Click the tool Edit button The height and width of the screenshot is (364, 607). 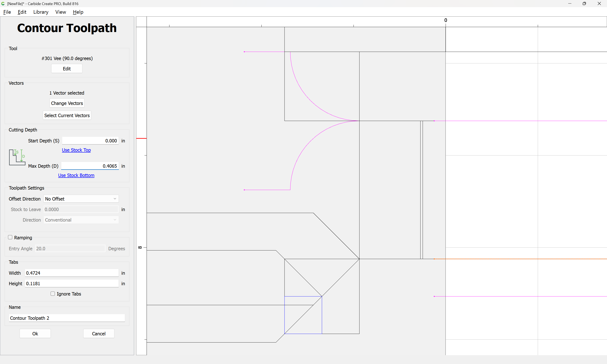coord(67,69)
